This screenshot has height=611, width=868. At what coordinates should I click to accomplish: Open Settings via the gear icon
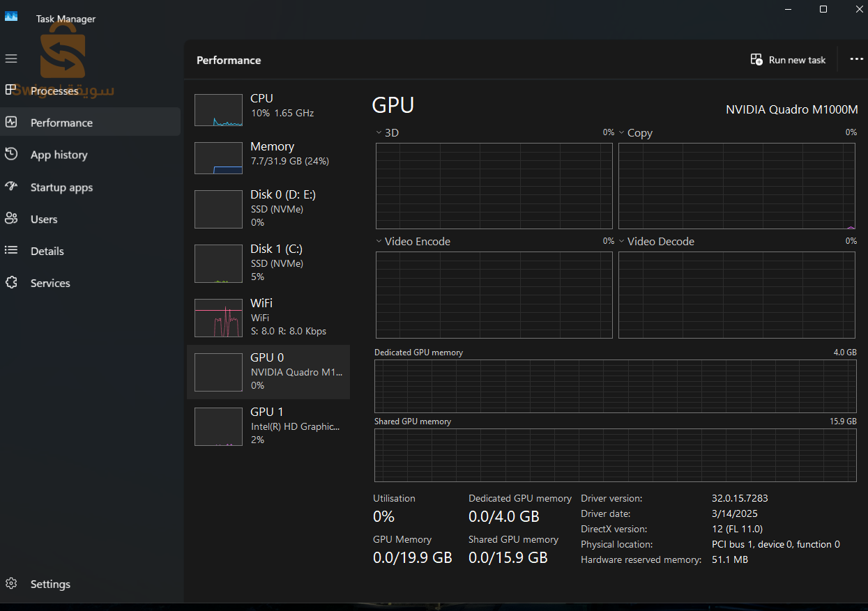11,584
